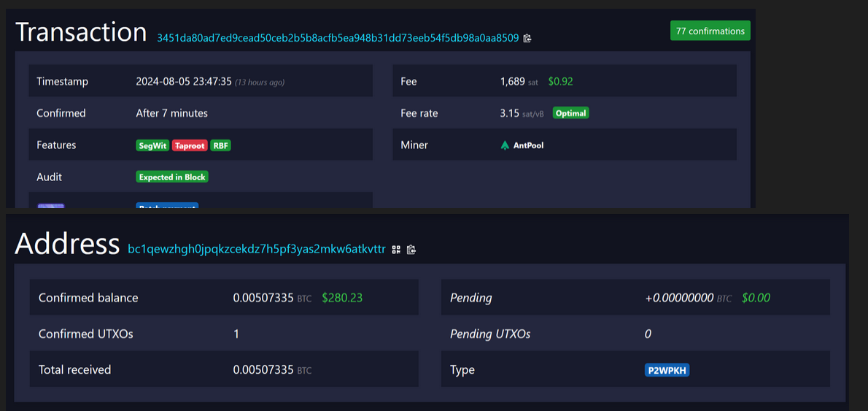Click the RBF feature badge
Image resolution: width=868 pixels, height=411 pixels.
[220, 145]
